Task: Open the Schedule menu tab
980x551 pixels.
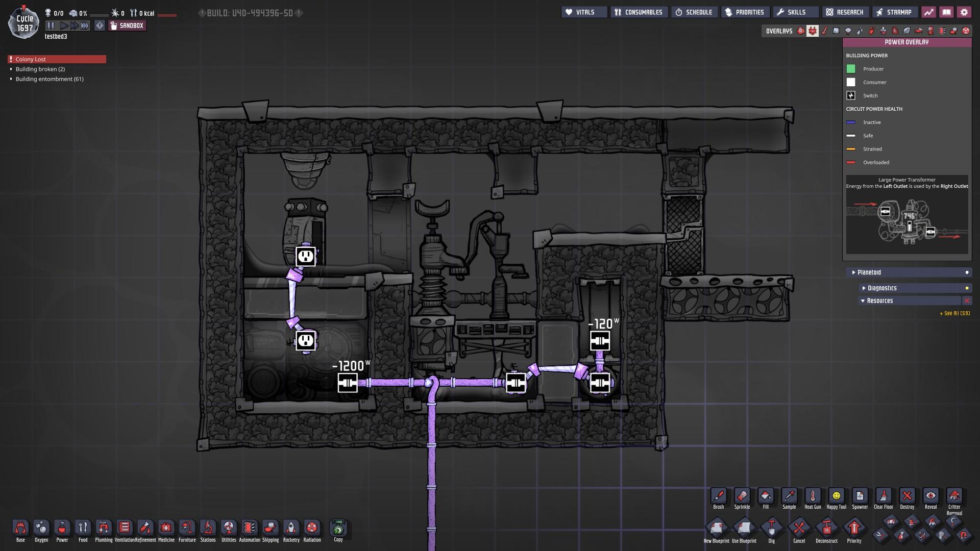Action: pos(694,12)
